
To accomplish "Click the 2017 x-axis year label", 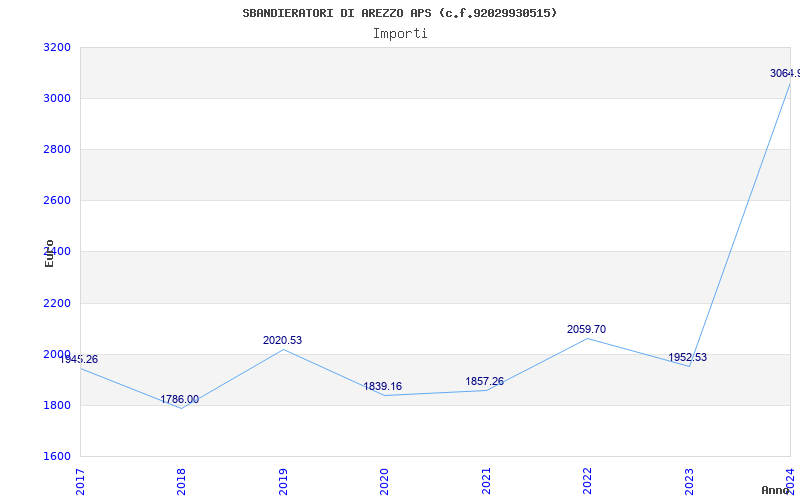I will [x=81, y=481].
